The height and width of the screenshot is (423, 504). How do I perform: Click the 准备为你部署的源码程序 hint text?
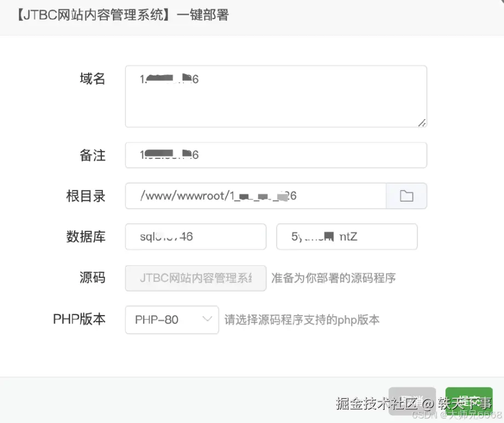tap(333, 278)
